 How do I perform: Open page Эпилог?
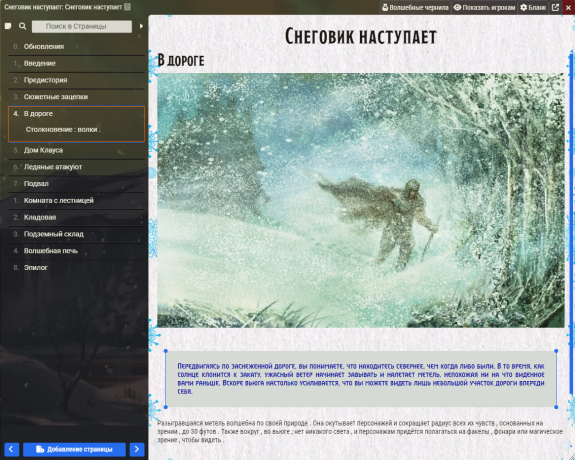pos(76,267)
